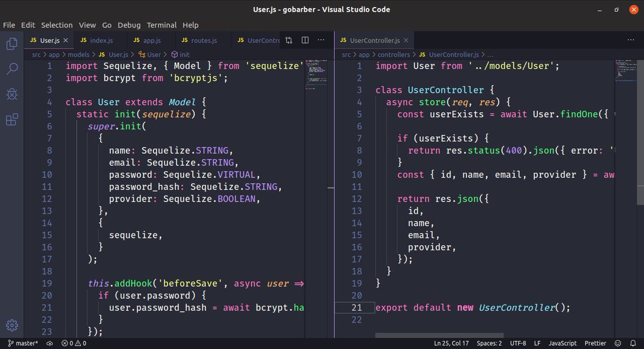Change encoding via 'UTF-8' status item
Screen dimensions: 644x349
pos(518,343)
